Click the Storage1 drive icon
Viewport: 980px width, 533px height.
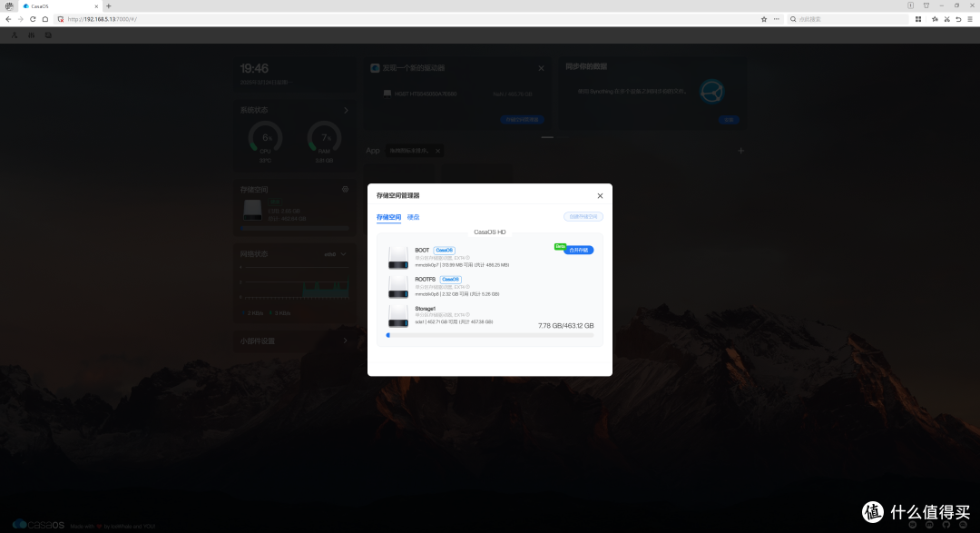pyautogui.click(x=398, y=317)
